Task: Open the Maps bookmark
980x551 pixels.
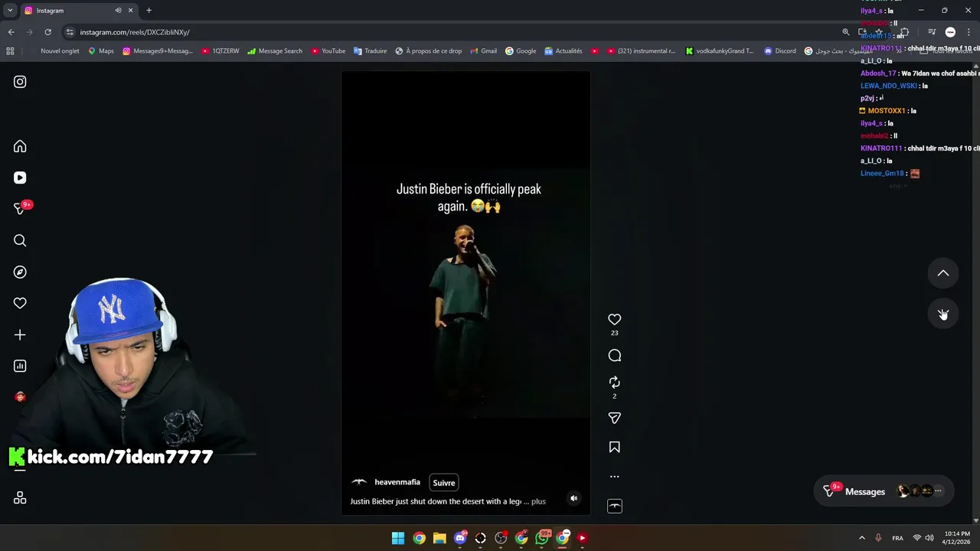Action: 100,51
